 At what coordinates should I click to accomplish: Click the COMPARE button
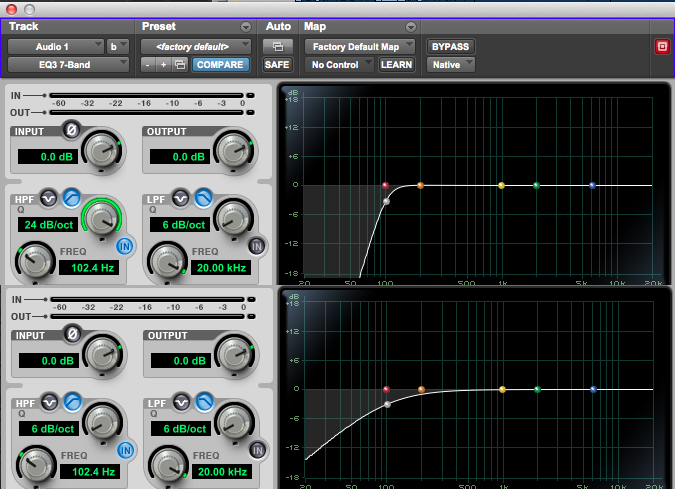(x=220, y=65)
